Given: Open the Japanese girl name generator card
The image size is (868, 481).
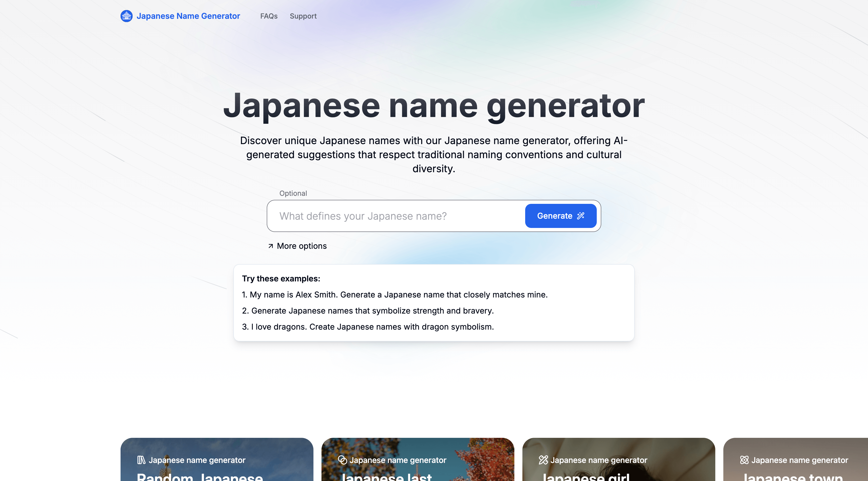Looking at the screenshot, I should (619, 459).
